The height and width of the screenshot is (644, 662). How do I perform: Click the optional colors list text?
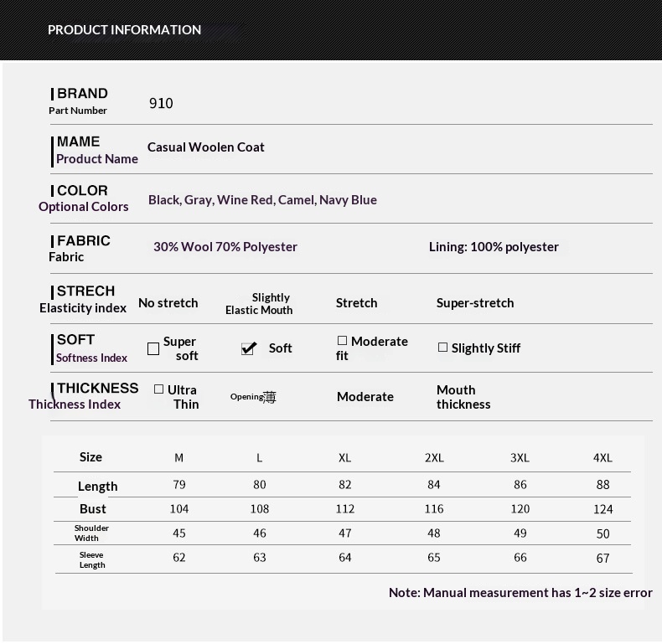pyautogui.click(x=262, y=200)
